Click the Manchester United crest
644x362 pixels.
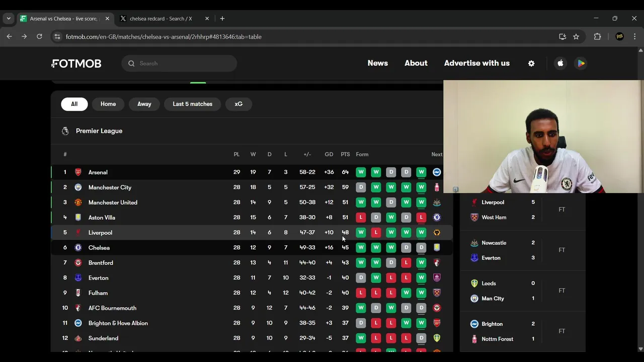pos(78,202)
